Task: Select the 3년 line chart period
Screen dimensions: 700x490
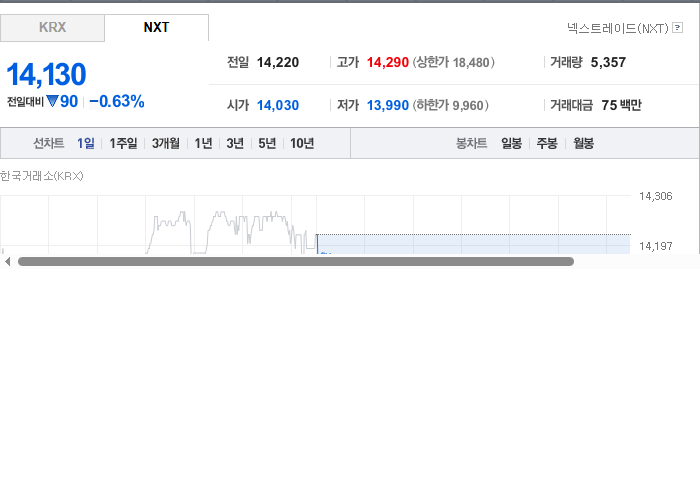Action: 235,143
